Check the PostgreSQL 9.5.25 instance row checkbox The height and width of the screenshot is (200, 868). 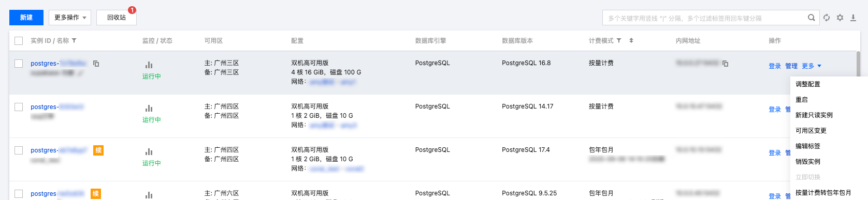click(x=19, y=194)
